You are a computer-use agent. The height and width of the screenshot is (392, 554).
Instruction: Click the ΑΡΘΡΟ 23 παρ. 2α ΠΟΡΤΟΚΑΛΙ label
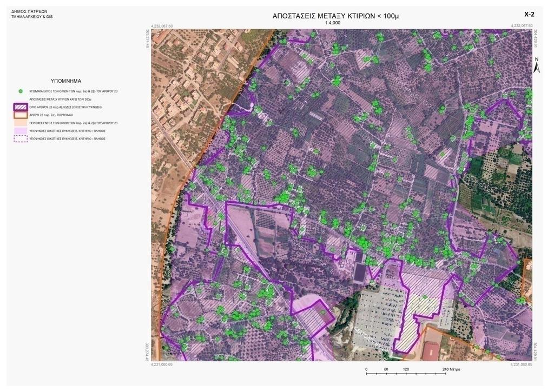click(52, 115)
